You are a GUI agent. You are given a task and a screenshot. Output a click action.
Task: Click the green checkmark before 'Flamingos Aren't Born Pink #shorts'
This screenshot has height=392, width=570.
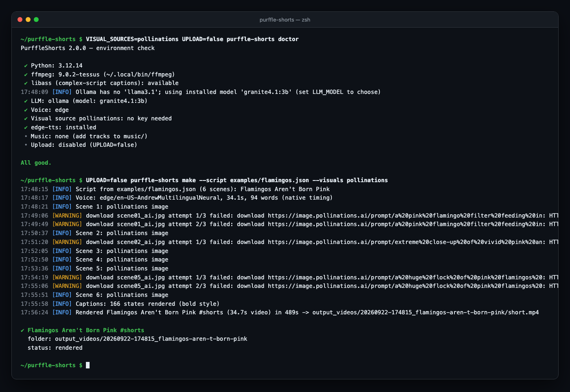(22, 330)
